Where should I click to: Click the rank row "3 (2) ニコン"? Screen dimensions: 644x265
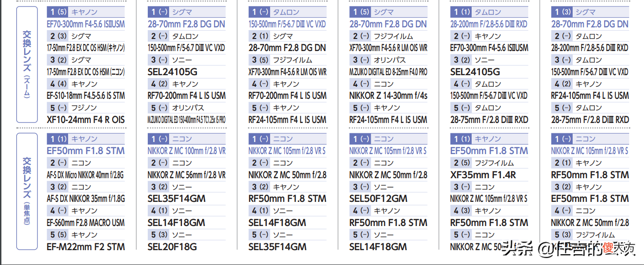pyautogui.click(x=86, y=187)
